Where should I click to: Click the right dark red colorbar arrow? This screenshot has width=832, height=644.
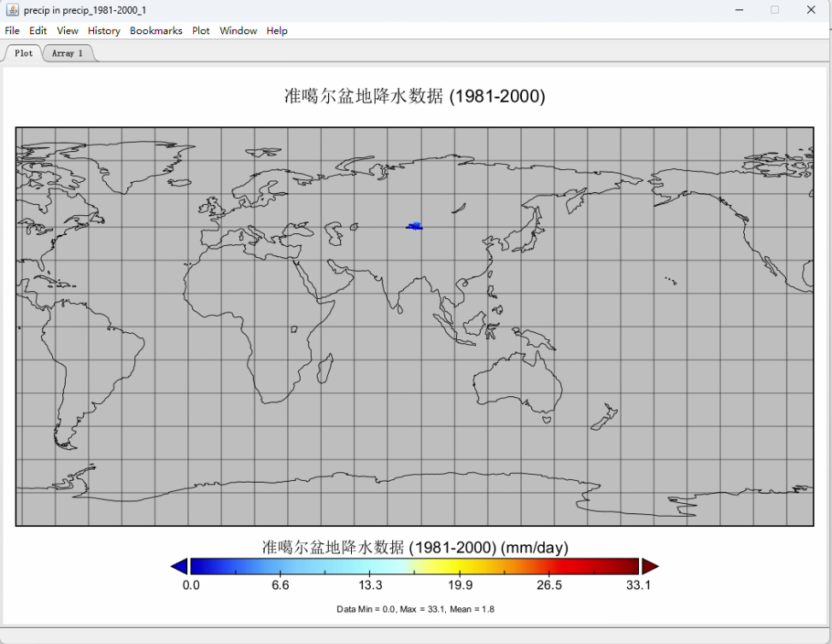650,566
